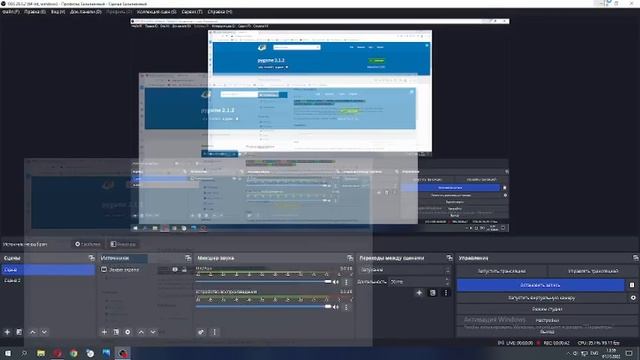This screenshot has height=360, width=640.
Task: Open transition properties three-dot menu
Action: point(446,293)
